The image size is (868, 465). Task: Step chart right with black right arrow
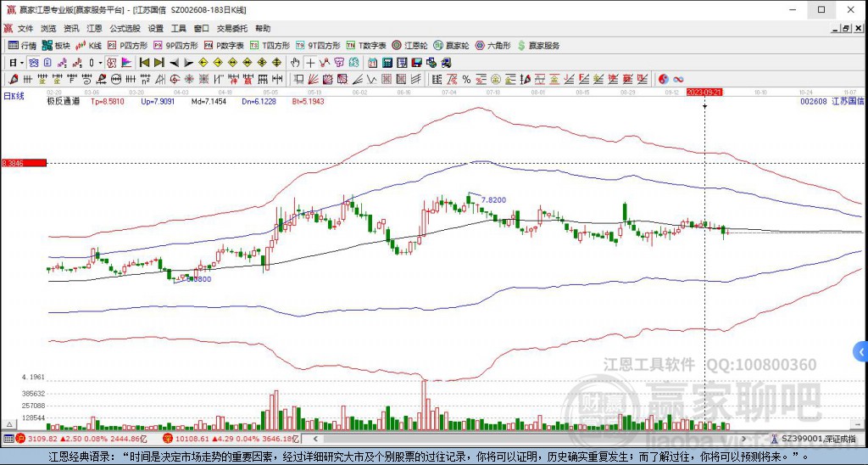point(188,63)
